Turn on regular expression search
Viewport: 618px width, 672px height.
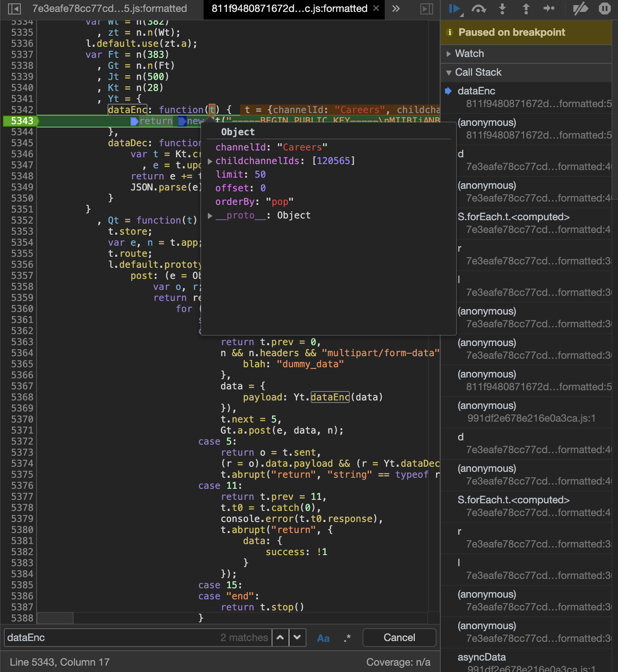point(347,638)
